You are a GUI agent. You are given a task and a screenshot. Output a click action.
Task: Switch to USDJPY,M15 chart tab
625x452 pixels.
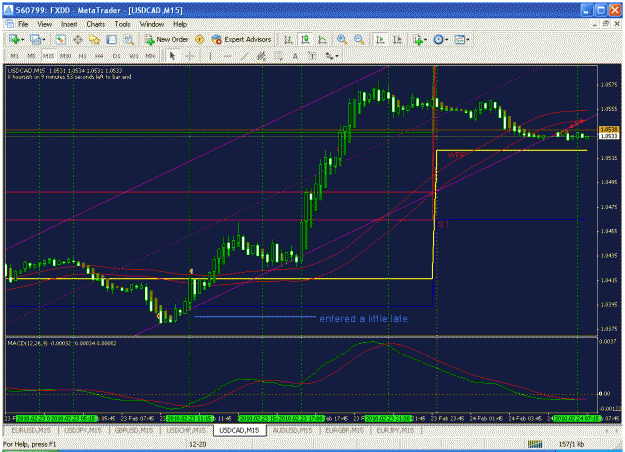pyautogui.click(x=83, y=430)
